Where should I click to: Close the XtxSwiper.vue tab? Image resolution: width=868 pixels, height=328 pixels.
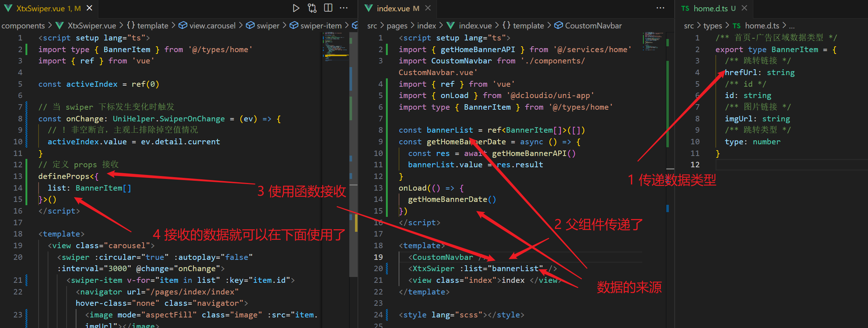click(90, 8)
